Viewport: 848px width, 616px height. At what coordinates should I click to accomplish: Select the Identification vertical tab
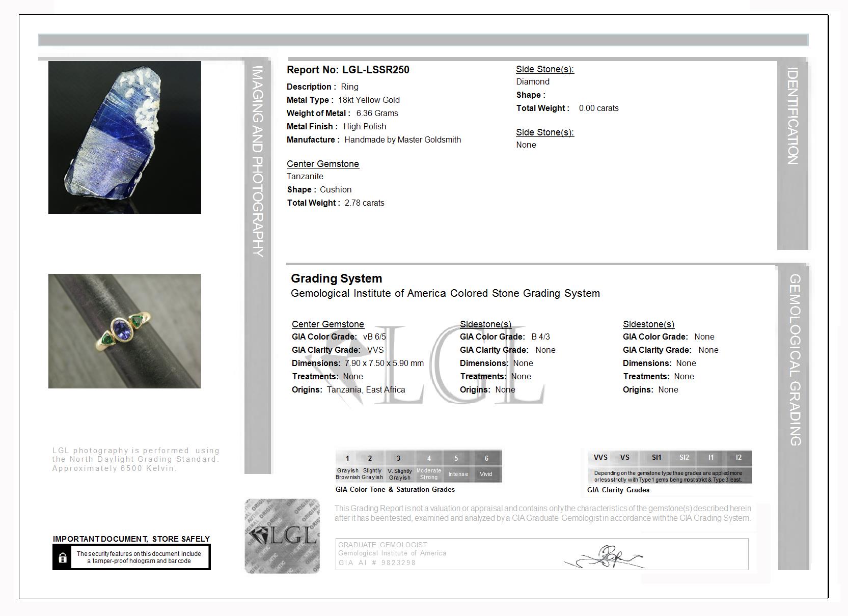tap(792, 153)
